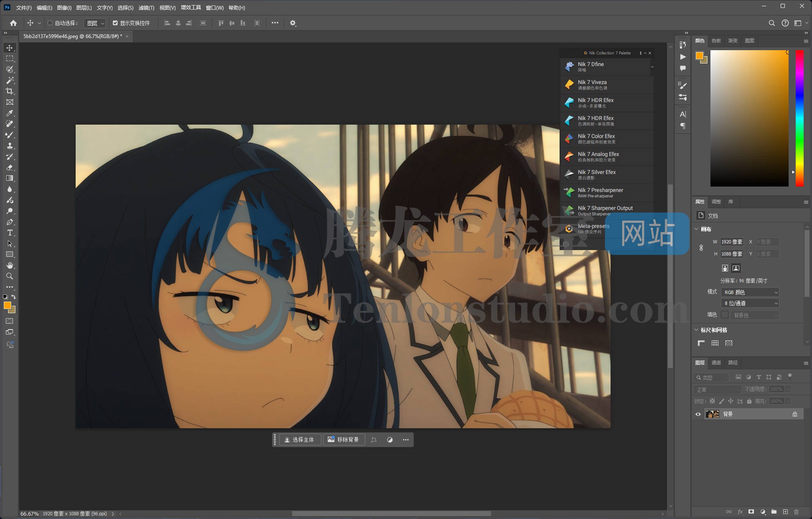This screenshot has width=812, height=519.
Task: Select the Rectangle shape tool
Action: click(10, 254)
